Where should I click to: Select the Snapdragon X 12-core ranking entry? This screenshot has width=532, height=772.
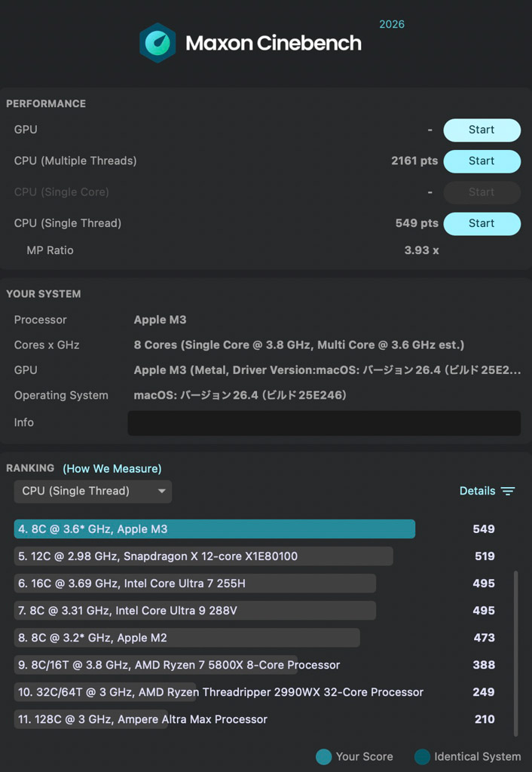(203, 556)
